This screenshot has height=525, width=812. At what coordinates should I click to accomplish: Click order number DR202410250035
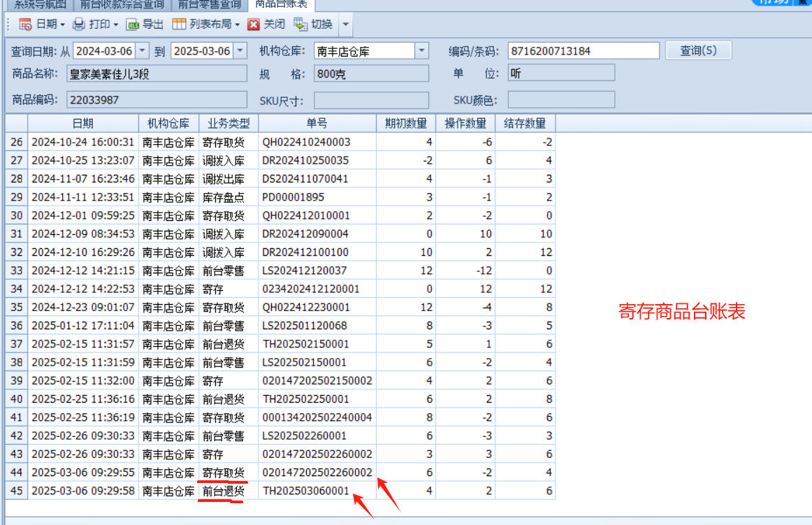pos(305,161)
